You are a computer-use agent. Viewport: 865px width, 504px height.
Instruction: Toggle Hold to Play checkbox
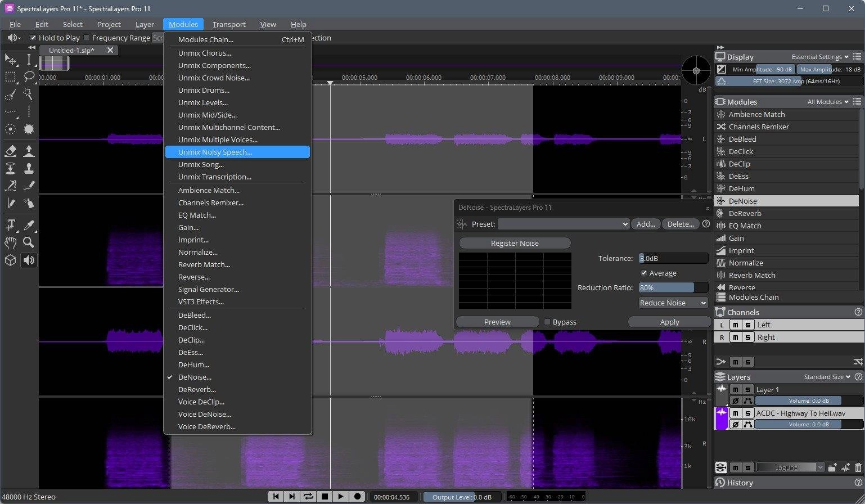coord(33,38)
